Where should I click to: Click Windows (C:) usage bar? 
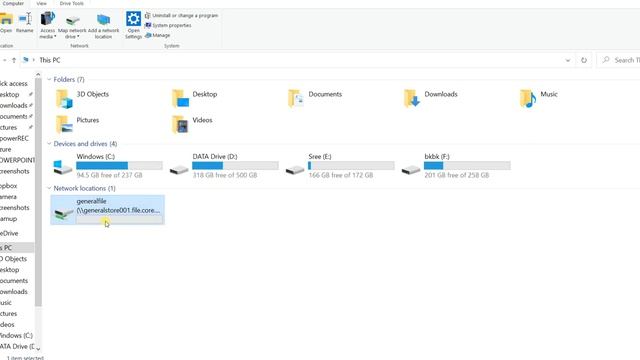[119, 166]
